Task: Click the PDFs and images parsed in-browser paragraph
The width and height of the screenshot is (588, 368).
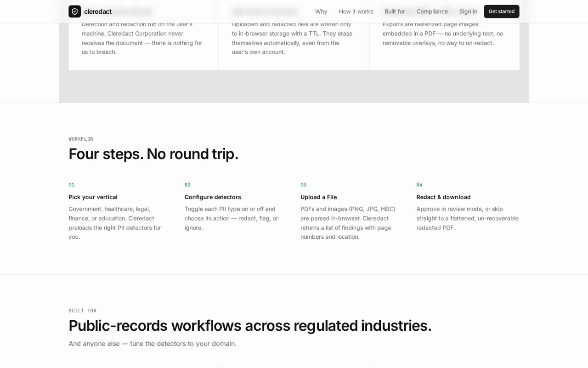Action: (349, 223)
